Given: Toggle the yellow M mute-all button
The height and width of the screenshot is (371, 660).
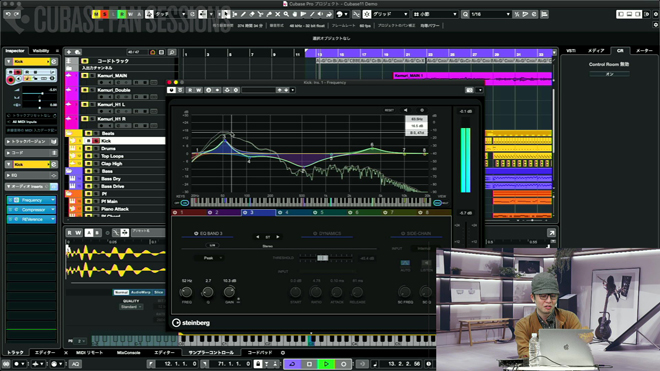Looking at the screenshot, I should (96, 14).
